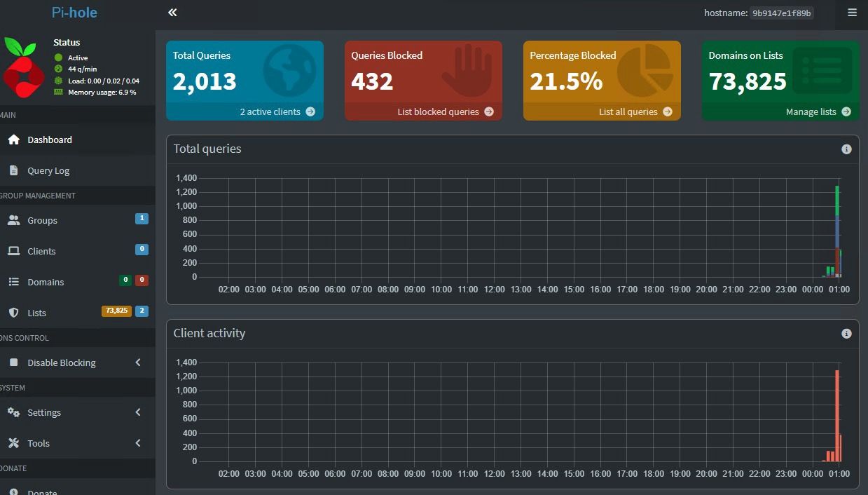
Task: Switch to the Dashboard page
Action: [49, 140]
